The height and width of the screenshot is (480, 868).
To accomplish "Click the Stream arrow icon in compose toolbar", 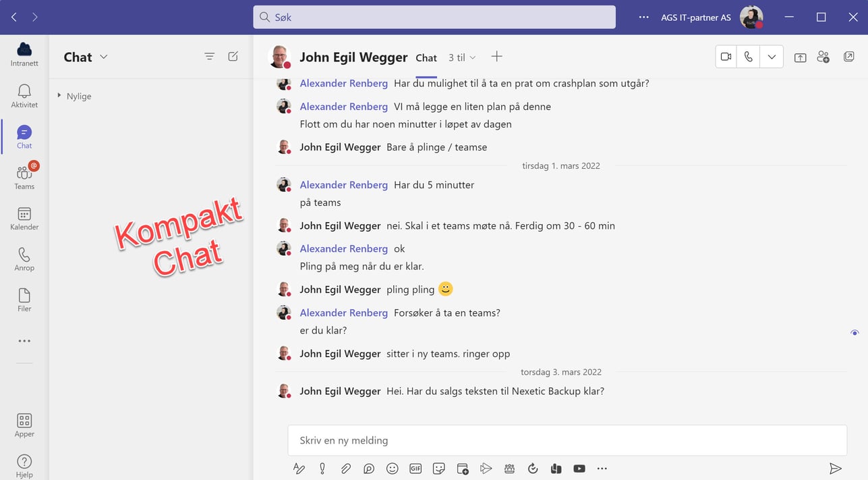I will 486,469.
